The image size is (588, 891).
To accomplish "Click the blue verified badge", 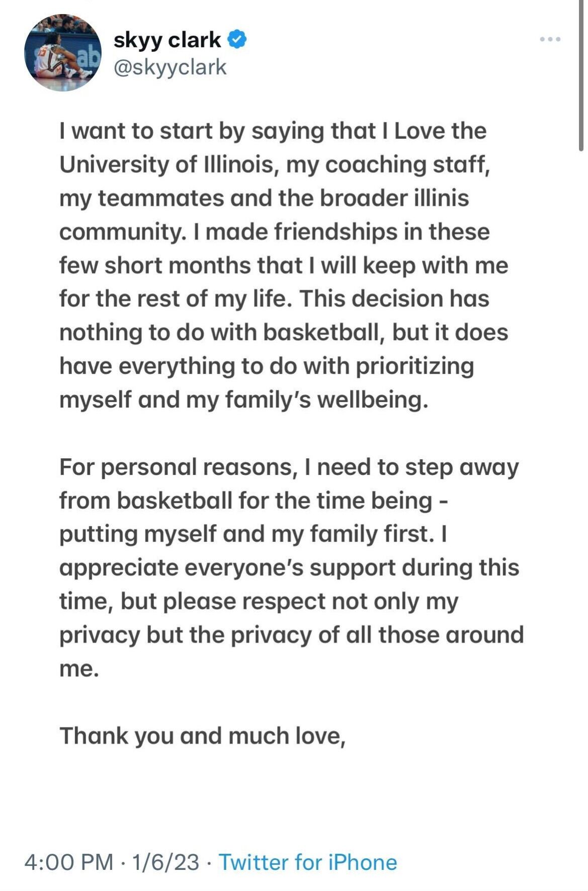I will pos(237,39).
